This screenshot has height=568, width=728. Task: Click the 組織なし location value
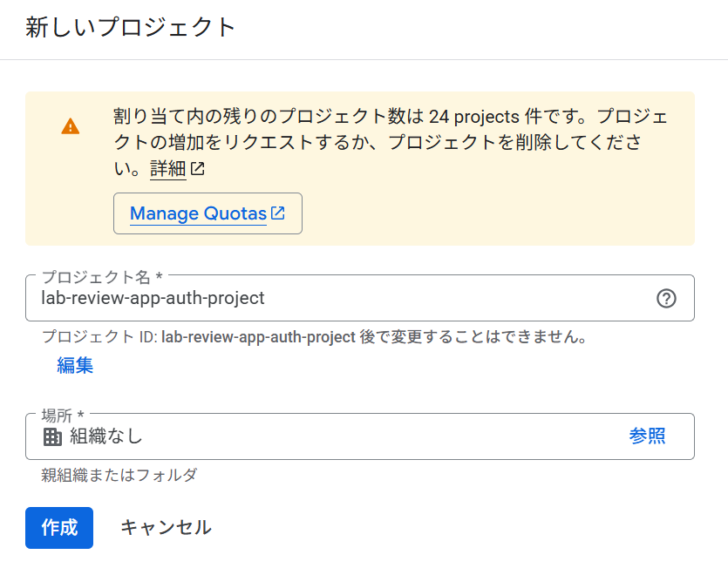[x=106, y=436]
